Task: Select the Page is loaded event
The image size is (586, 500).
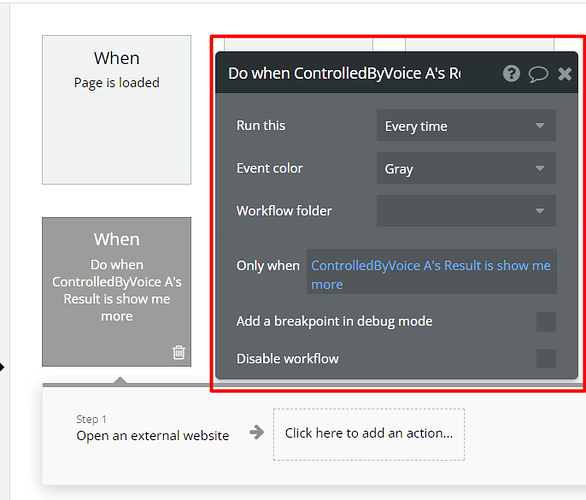Action: 116,110
